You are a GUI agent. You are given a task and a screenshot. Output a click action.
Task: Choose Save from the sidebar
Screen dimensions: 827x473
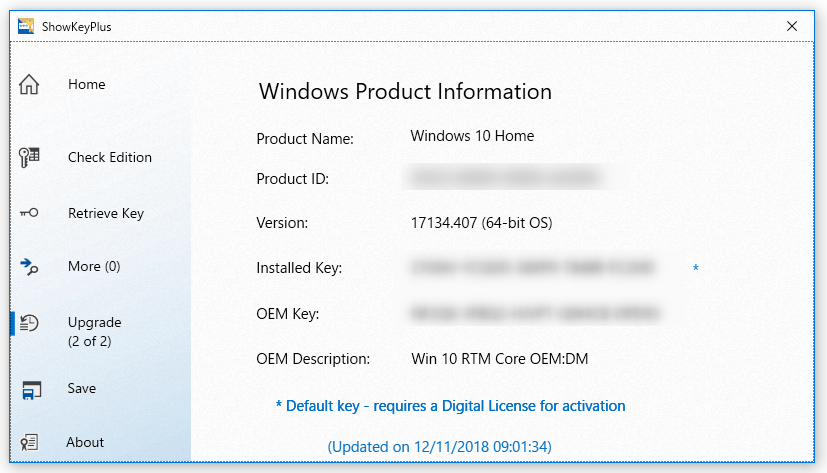(x=82, y=389)
